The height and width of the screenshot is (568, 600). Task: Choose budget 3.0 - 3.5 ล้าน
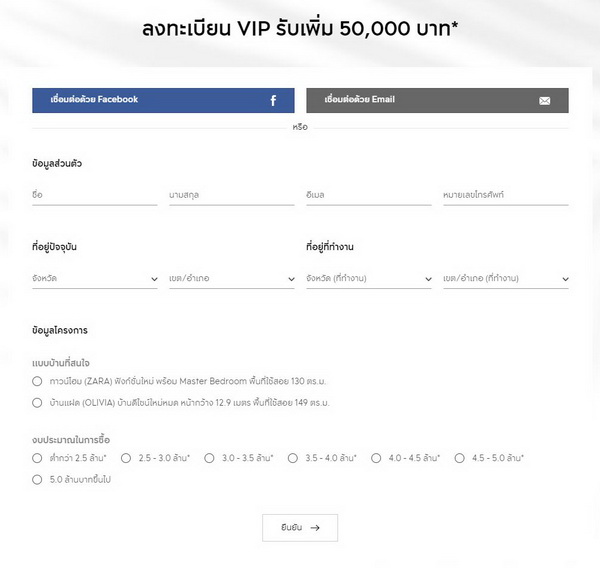209,458
